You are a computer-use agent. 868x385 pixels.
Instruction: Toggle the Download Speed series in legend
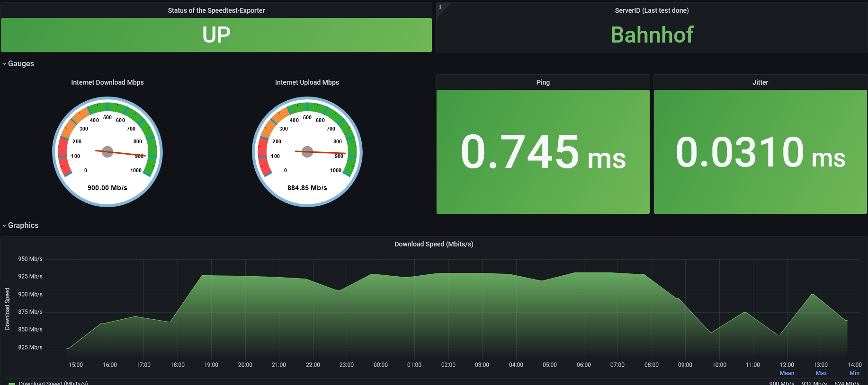point(53,383)
